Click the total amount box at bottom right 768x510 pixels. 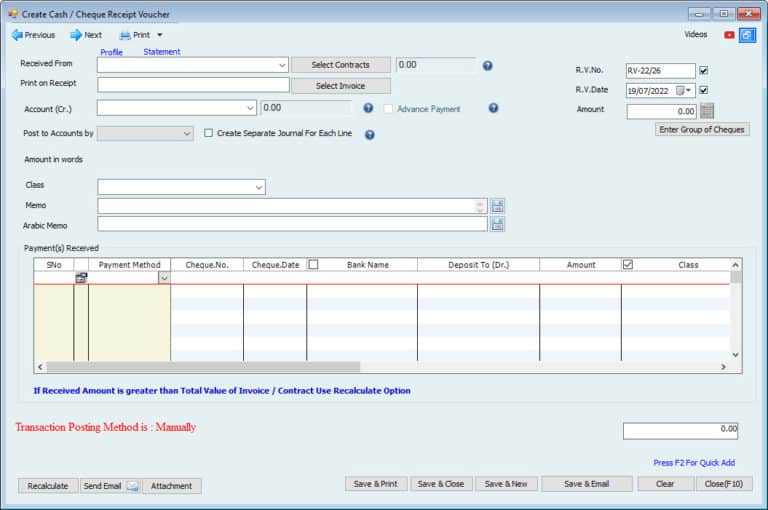coord(680,431)
